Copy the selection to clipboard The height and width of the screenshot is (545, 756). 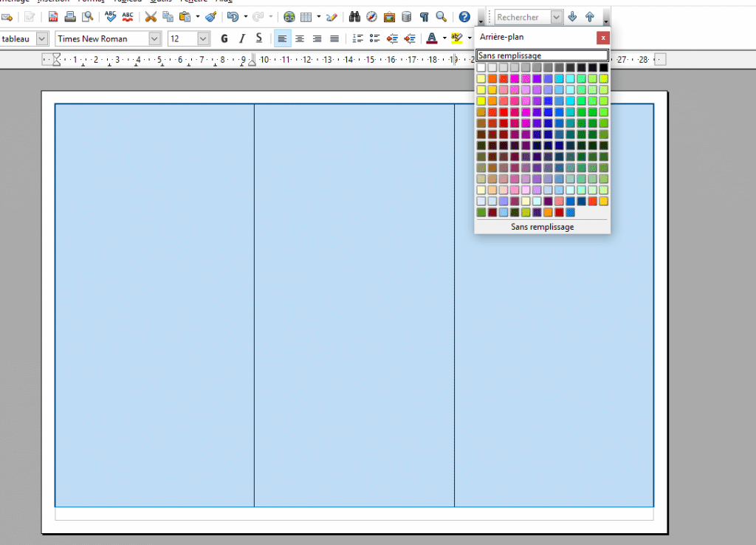[168, 18]
